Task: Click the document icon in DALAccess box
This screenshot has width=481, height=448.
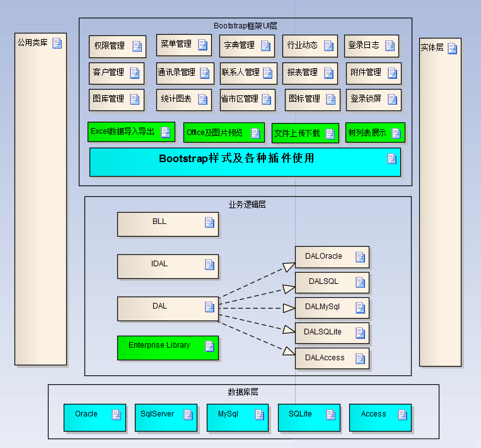Action: coord(360,359)
